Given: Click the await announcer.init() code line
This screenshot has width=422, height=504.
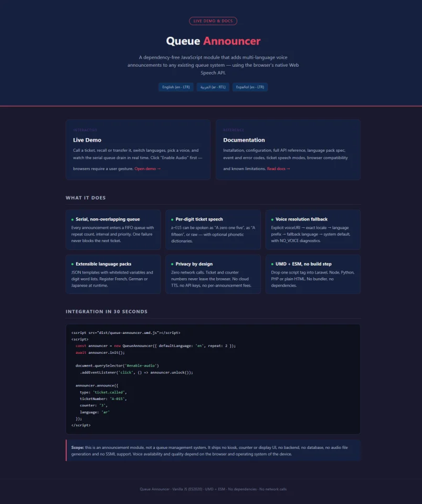Looking at the screenshot, I should [x=100, y=353].
